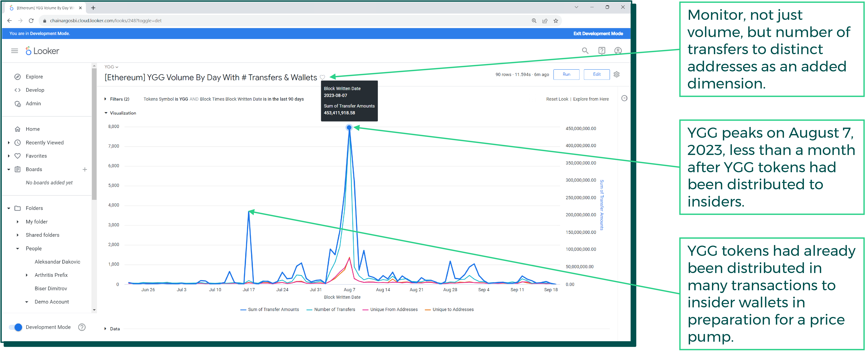868x354 pixels.
Task: Expand My folder
Action: coord(18,222)
